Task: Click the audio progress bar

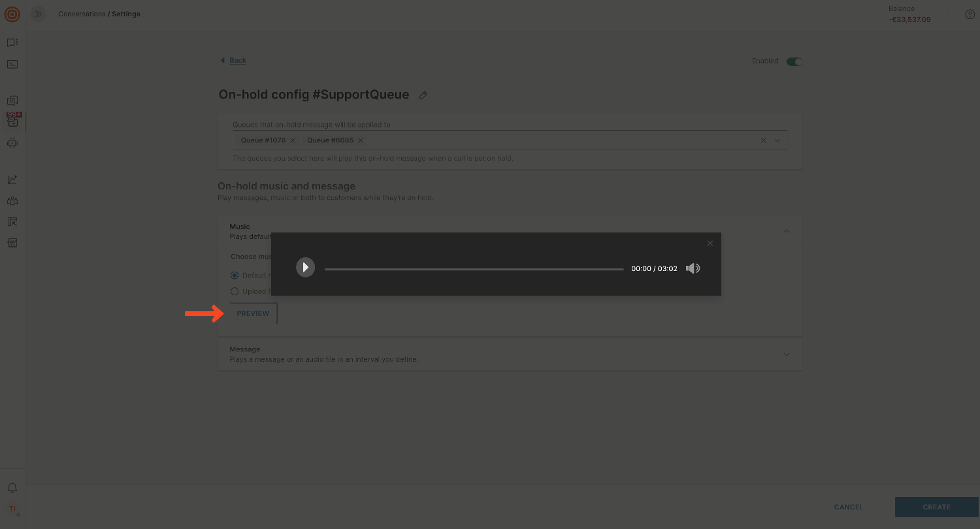Action: coord(474,269)
